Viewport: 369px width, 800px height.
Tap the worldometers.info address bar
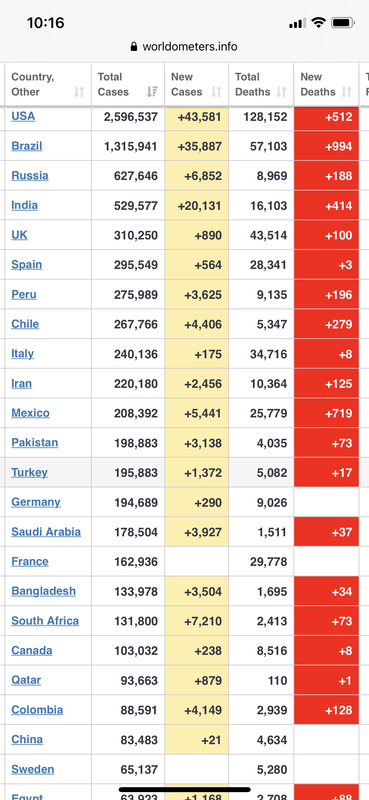[x=184, y=47]
